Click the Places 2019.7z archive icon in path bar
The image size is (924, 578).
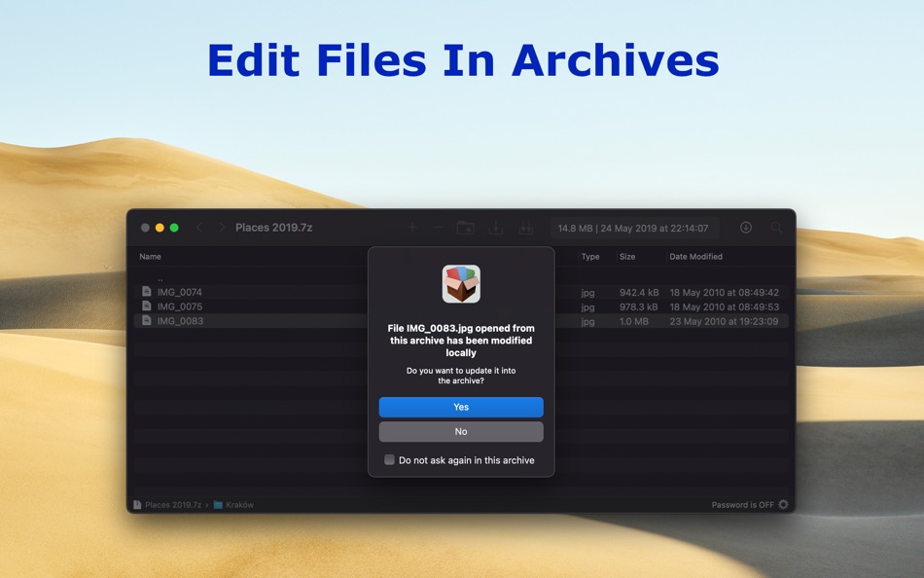(x=137, y=505)
